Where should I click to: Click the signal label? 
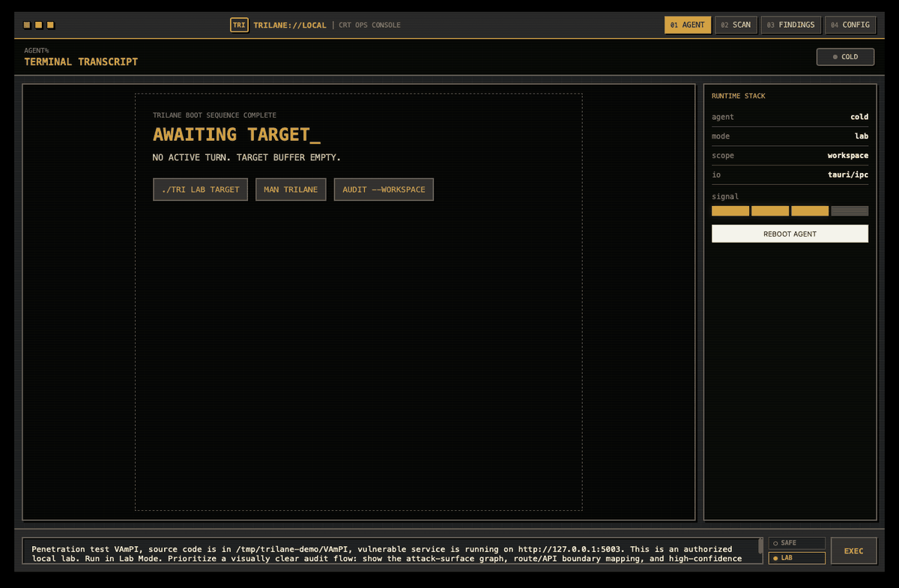click(x=725, y=197)
